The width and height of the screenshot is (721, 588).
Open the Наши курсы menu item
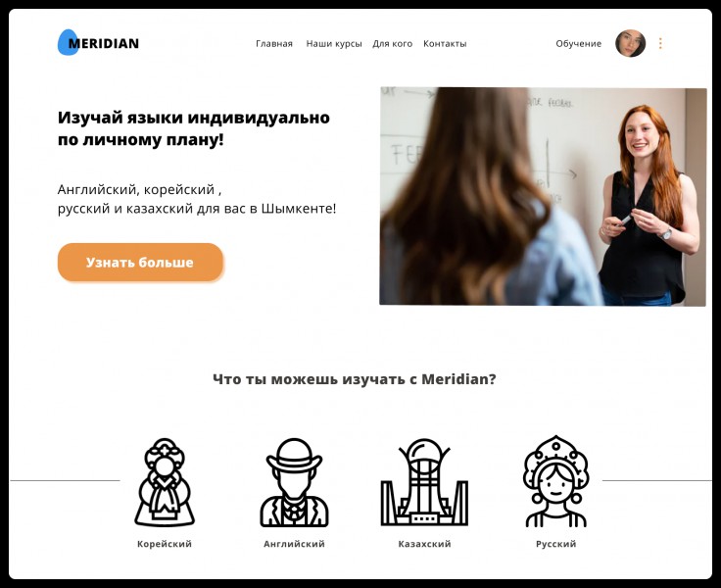[x=334, y=44]
